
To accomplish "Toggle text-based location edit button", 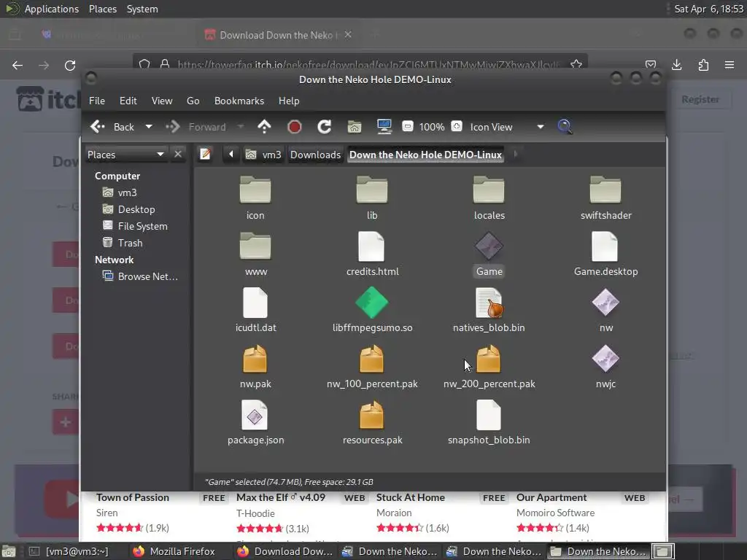I will pyautogui.click(x=205, y=155).
